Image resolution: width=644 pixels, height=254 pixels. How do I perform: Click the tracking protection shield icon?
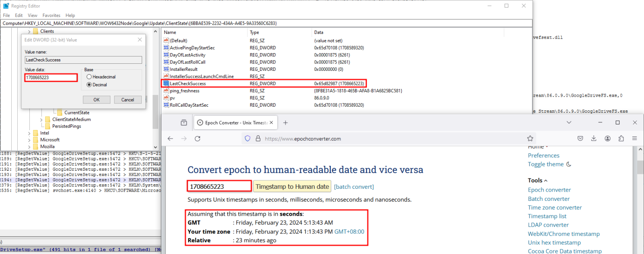248,138
